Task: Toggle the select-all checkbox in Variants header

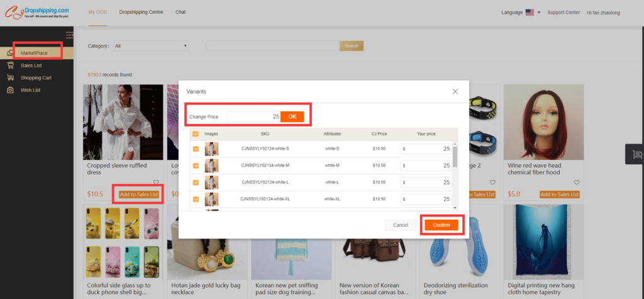Action: click(x=196, y=133)
